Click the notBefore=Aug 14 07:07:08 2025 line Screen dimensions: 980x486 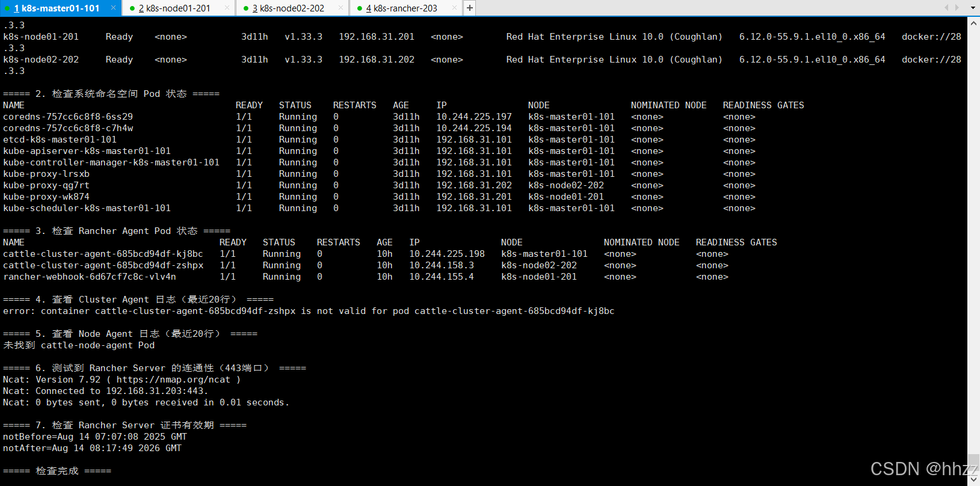[95, 437]
